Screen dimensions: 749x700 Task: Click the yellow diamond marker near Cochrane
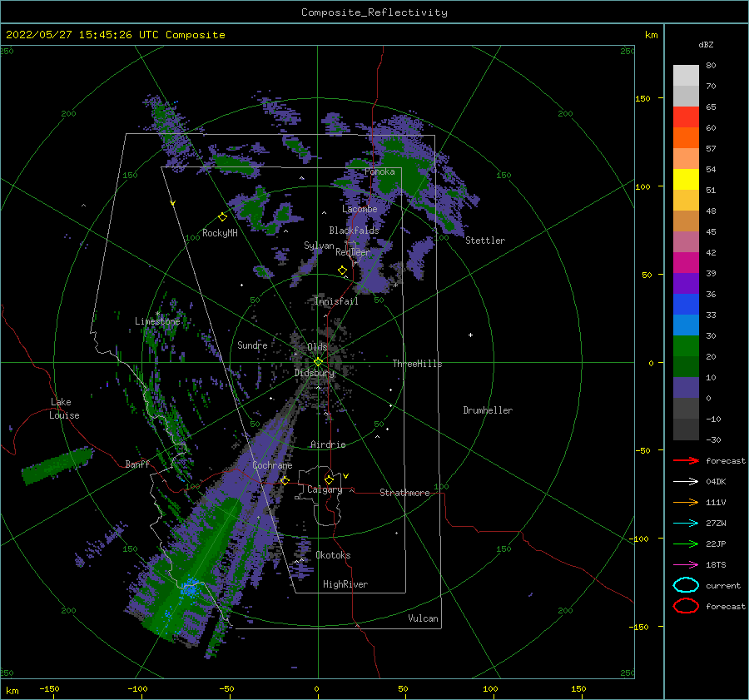285,480
